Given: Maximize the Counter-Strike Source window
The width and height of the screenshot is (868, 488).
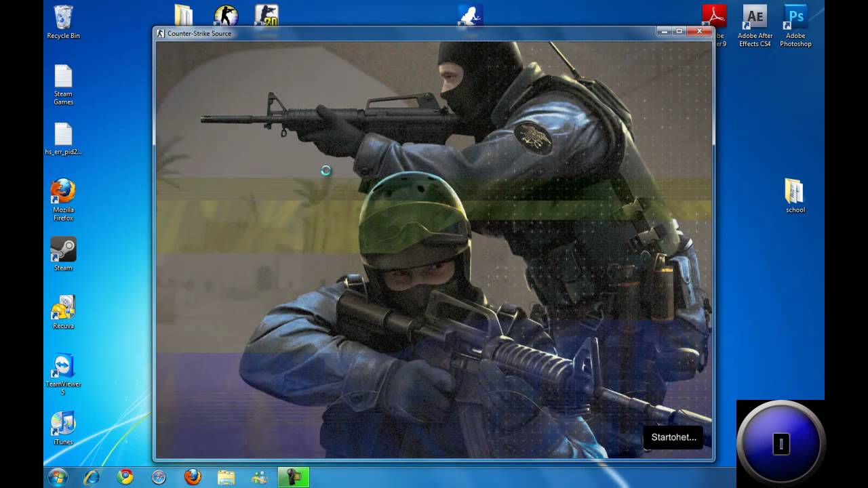Looking at the screenshot, I should coord(679,31).
